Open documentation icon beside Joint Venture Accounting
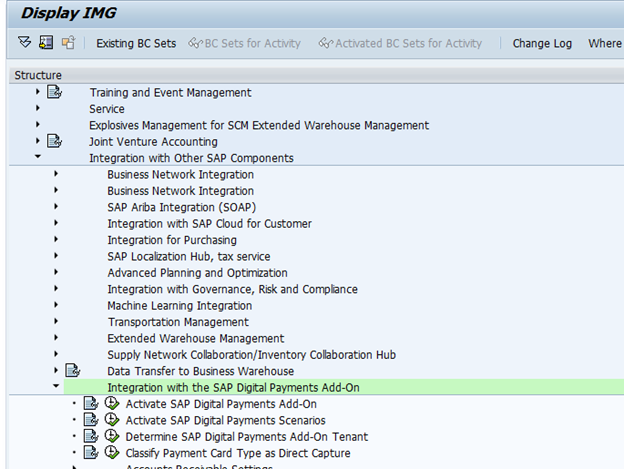This screenshot has height=469, width=624. pos(54,142)
